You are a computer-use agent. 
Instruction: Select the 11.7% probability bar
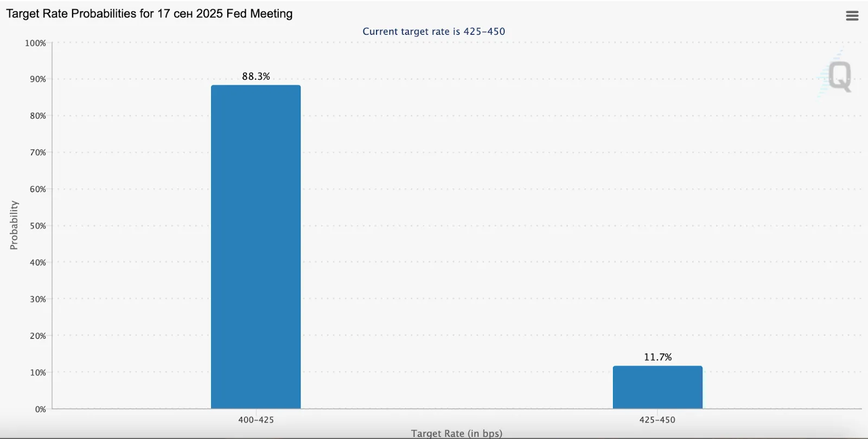658,386
